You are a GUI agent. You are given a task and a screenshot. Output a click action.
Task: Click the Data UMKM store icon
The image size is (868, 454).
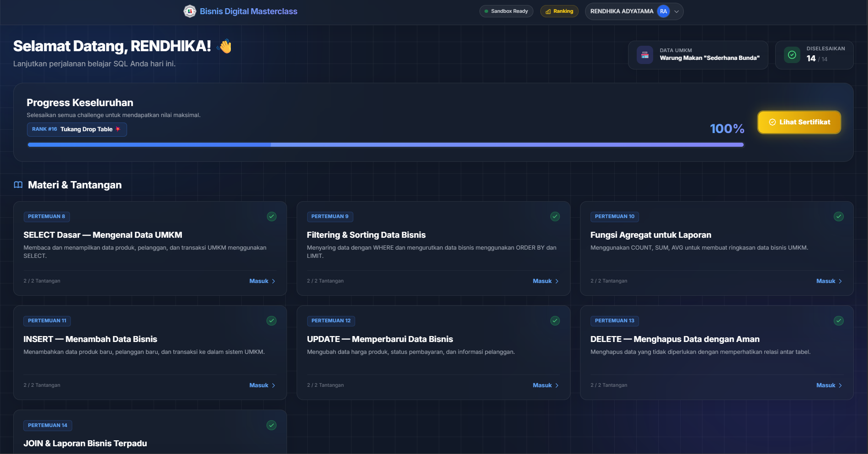click(645, 55)
